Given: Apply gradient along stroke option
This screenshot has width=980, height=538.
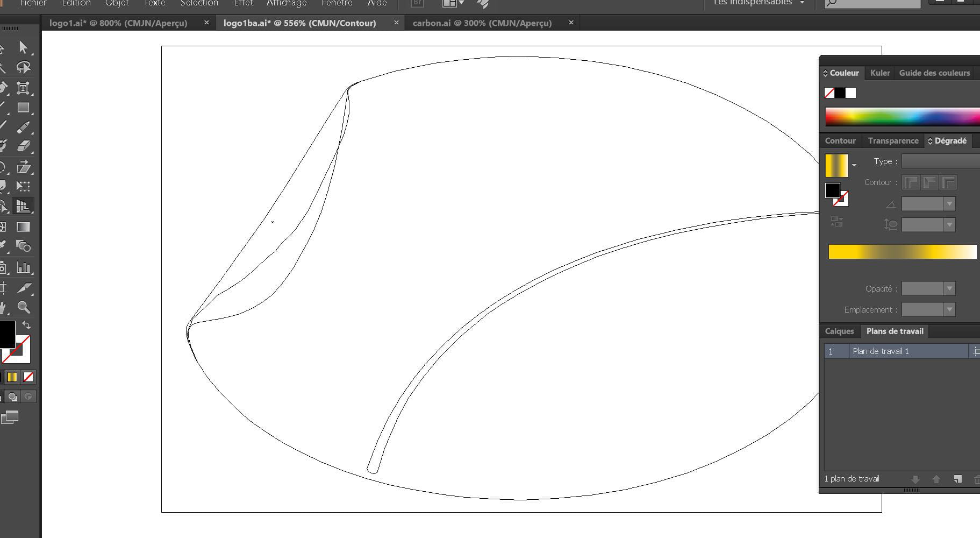Looking at the screenshot, I should point(929,182).
